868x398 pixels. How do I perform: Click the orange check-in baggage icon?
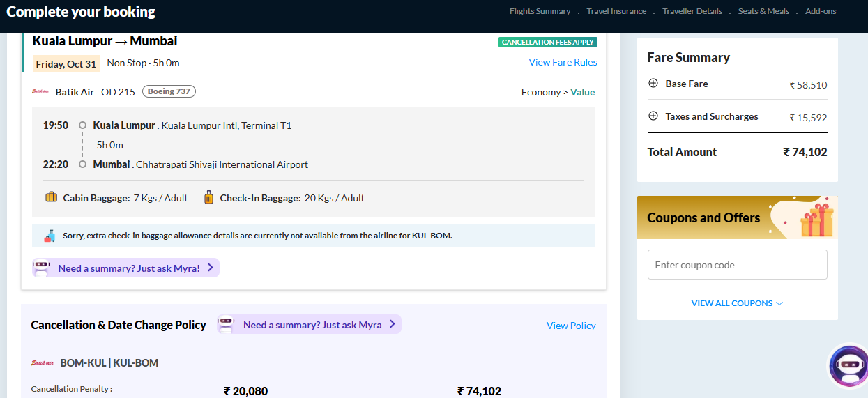(x=208, y=197)
